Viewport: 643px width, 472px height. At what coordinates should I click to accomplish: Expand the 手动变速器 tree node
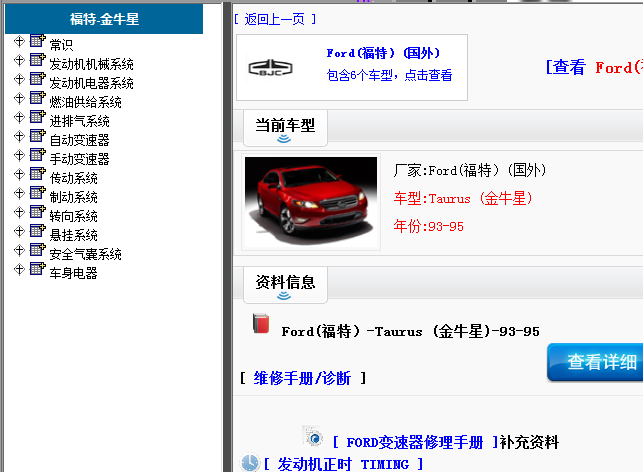pos(19,155)
